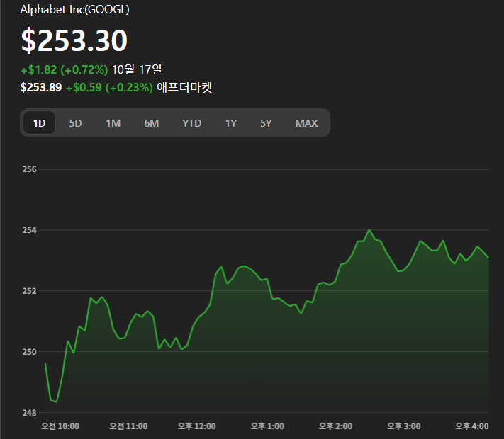Click the 오후 2:00 time label

click(335, 426)
